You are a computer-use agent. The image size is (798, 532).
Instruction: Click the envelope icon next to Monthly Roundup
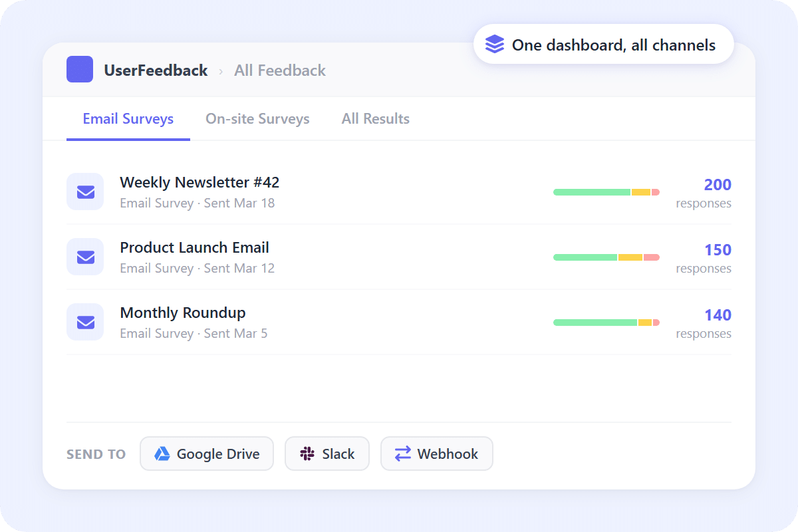85,322
